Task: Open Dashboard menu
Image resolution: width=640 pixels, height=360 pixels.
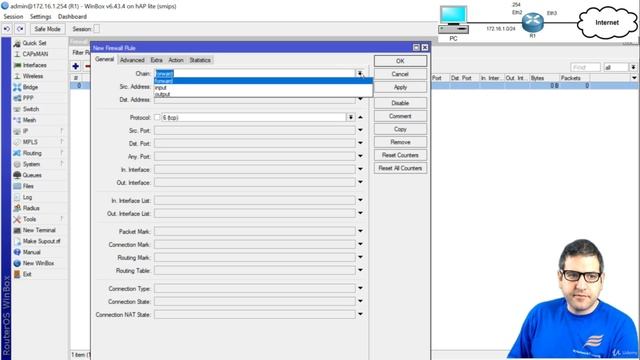Action: click(x=72, y=17)
